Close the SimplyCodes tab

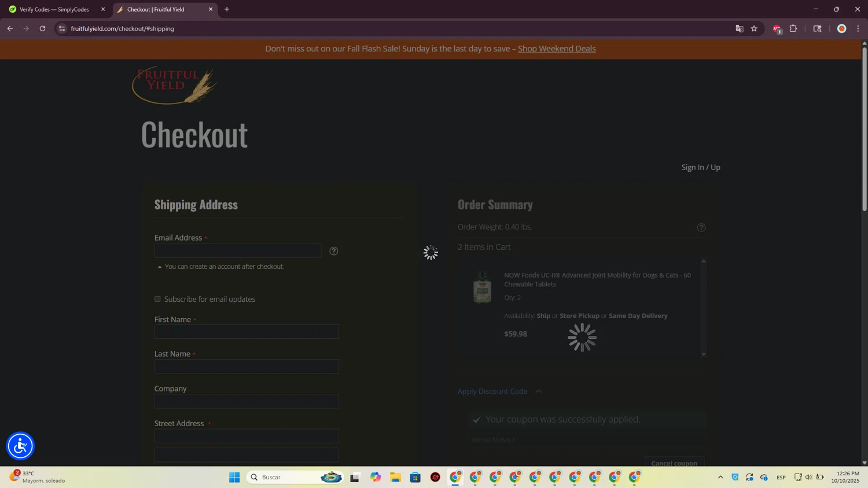[103, 9]
